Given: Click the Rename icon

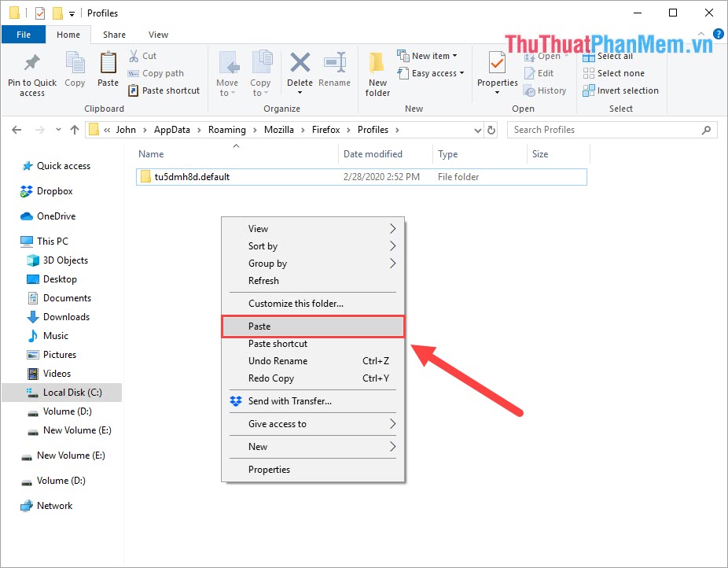Looking at the screenshot, I should coord(335,71).
